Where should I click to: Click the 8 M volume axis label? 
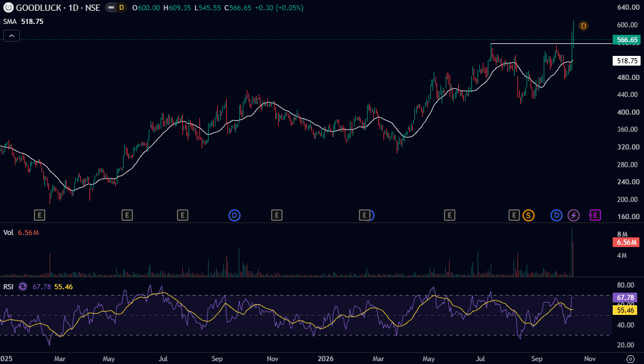point(622,234)
